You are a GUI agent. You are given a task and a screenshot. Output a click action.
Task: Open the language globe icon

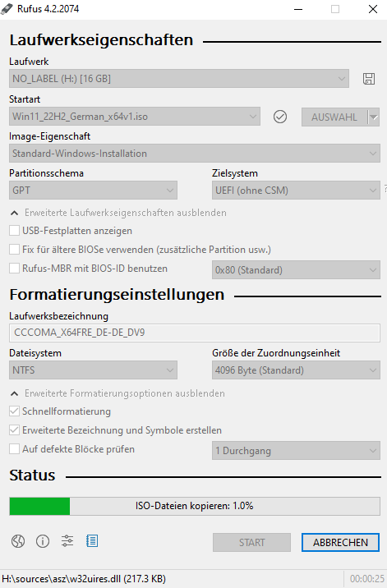click(18, 541)
